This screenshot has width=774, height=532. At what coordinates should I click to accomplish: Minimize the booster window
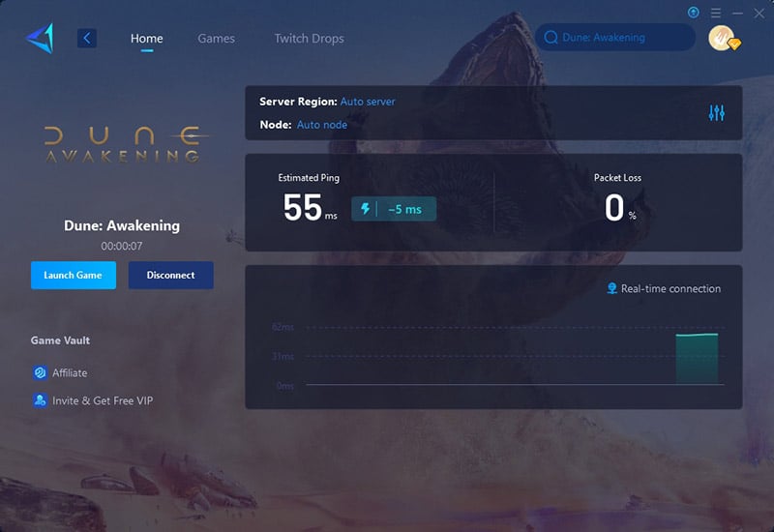tap(737, 13)
